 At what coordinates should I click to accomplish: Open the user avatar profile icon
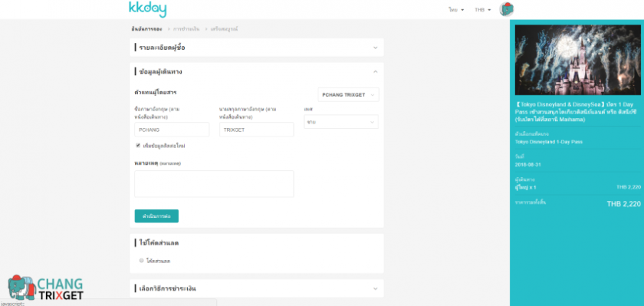click(x=507, y=9)
